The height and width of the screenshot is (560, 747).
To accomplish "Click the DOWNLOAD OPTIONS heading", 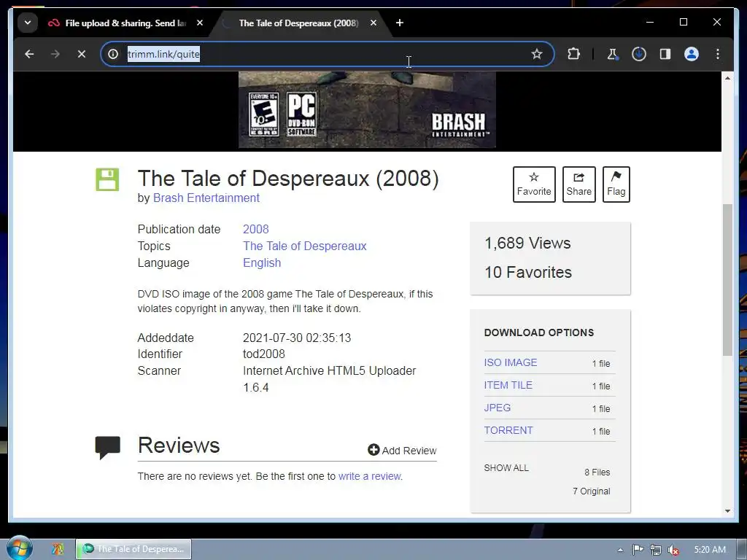I will pos(539,332).
